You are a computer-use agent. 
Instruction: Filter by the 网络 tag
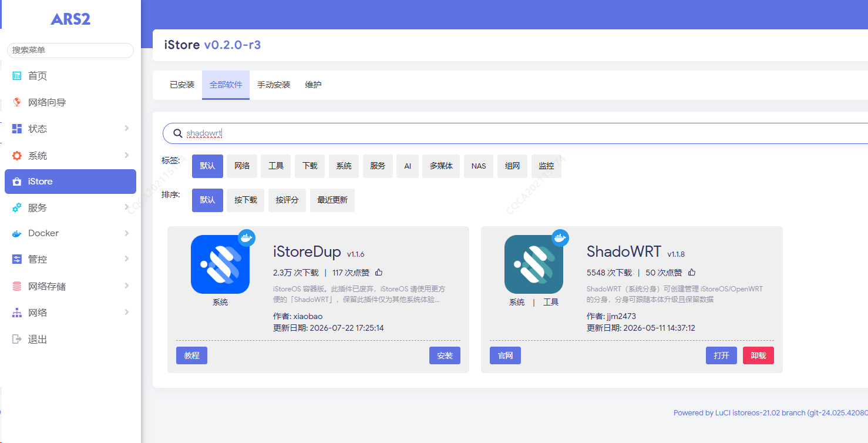point(242,166)
